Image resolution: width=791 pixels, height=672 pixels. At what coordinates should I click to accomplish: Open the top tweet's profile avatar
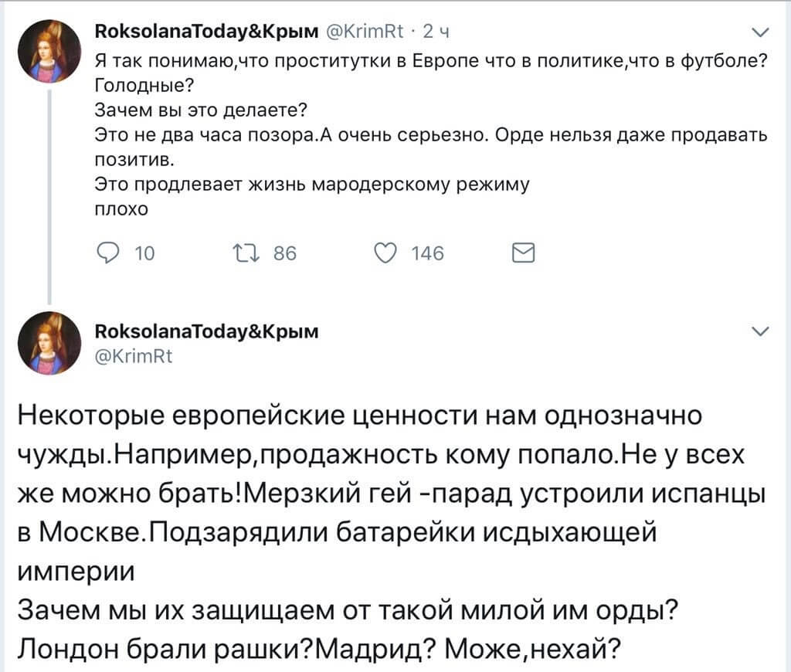[x=50, y=50]
